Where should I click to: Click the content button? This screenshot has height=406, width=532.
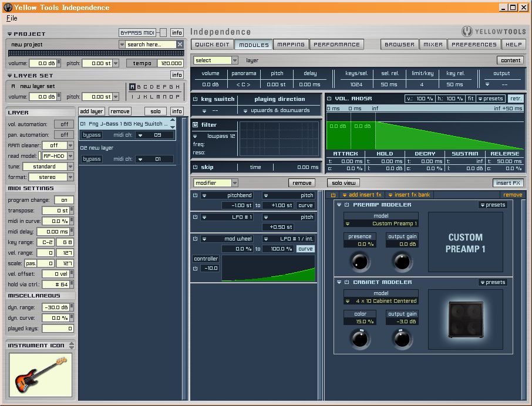(510, 60)
